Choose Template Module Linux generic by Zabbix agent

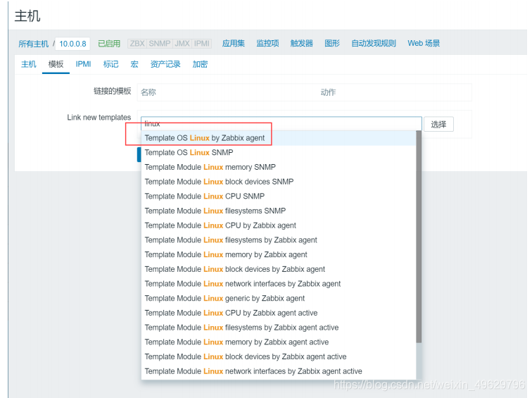coord(279,299)
